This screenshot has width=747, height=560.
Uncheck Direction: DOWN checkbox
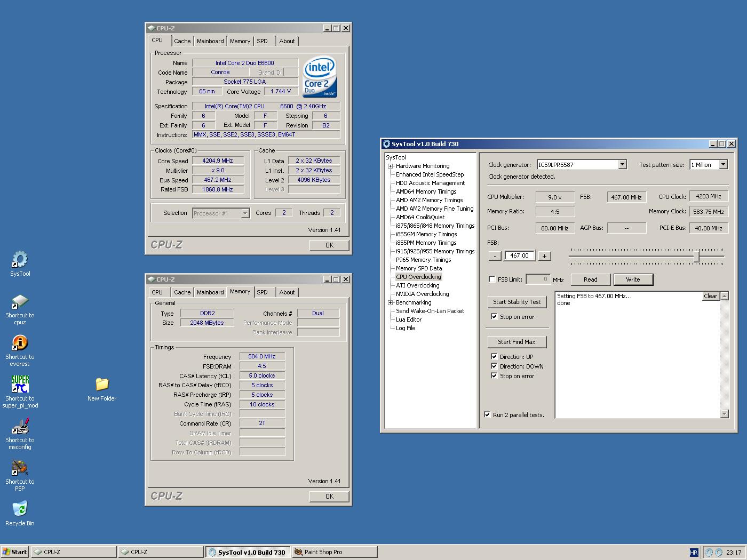494,366
